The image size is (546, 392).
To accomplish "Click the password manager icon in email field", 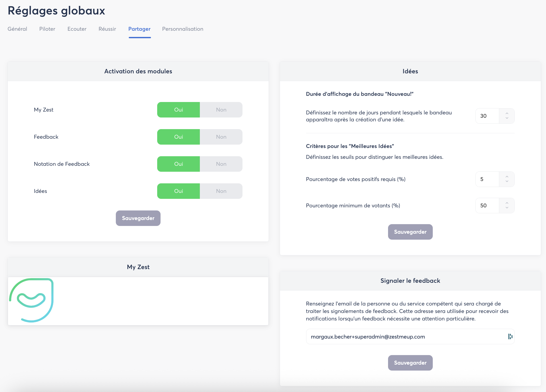I will point(510,336).
